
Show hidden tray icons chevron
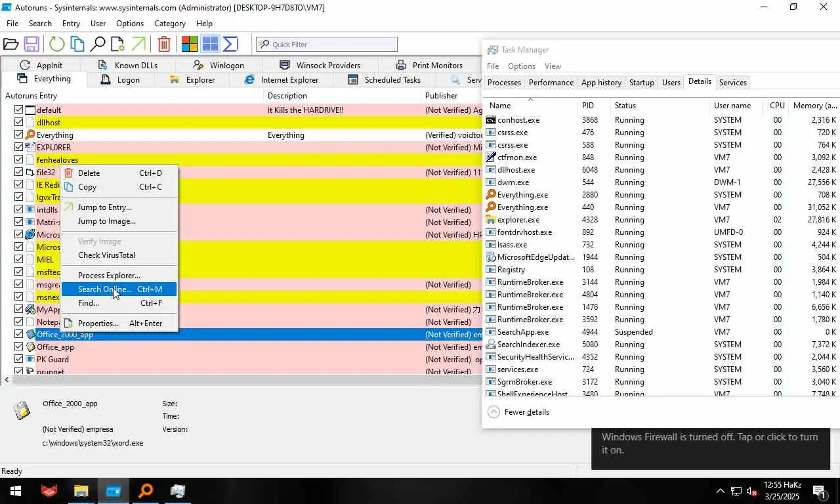(x=720, y=491)
